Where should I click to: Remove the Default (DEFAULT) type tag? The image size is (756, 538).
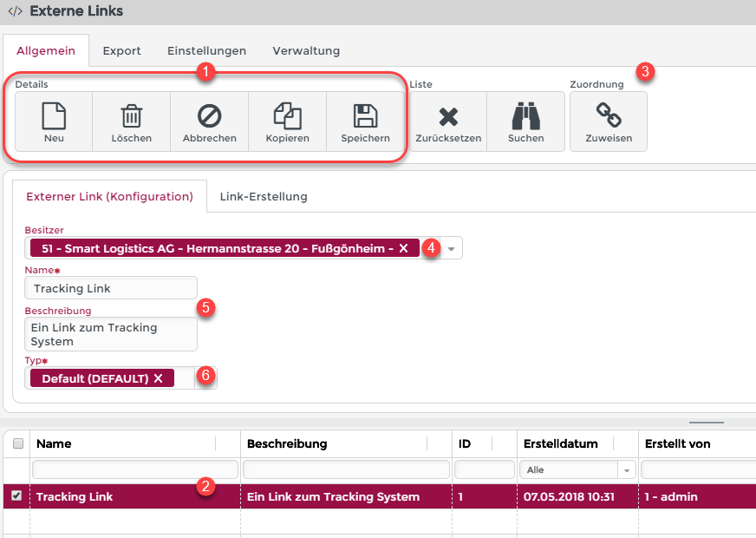pos(158,378)
